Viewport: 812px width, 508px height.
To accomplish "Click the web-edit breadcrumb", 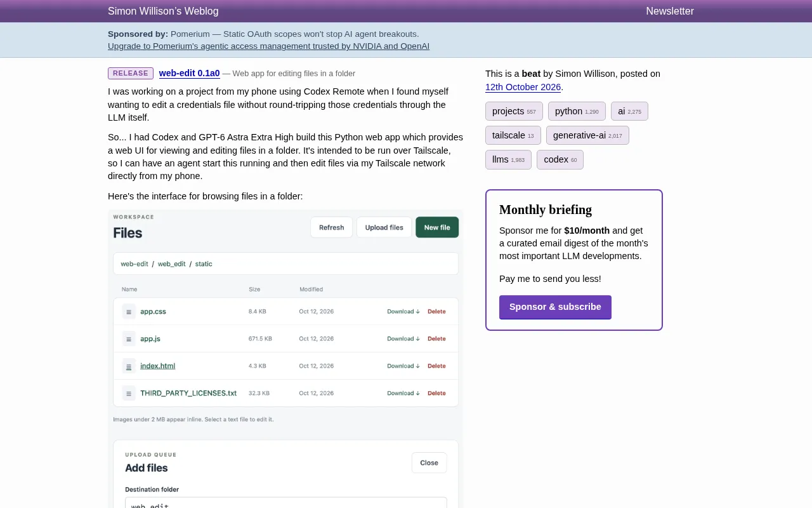I will point(134,264).
